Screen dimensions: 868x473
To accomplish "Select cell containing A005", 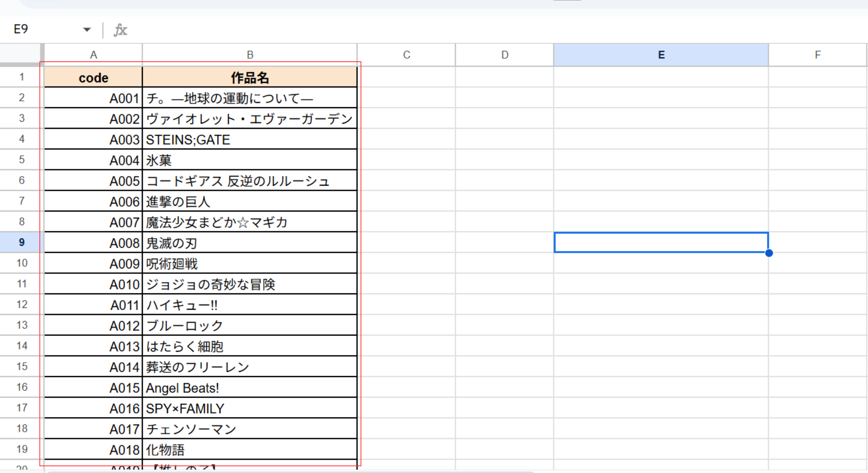I will tap(93, 180).
